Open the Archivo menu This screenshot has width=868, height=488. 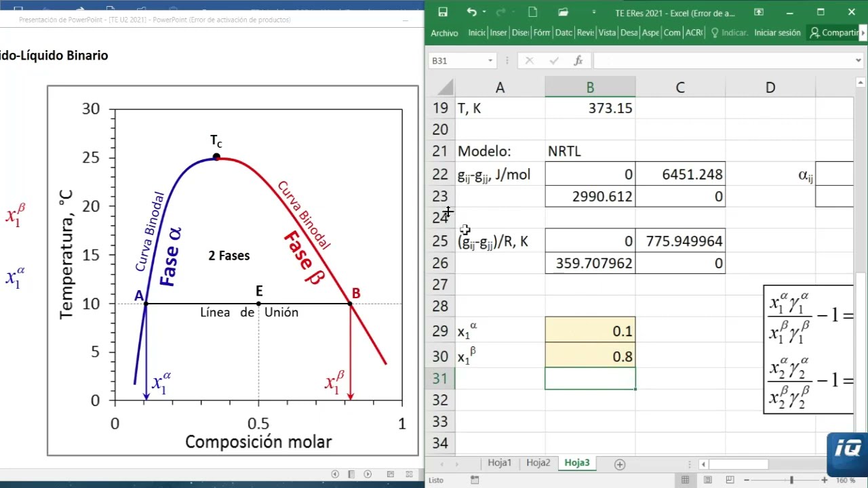tap(444, 33)
